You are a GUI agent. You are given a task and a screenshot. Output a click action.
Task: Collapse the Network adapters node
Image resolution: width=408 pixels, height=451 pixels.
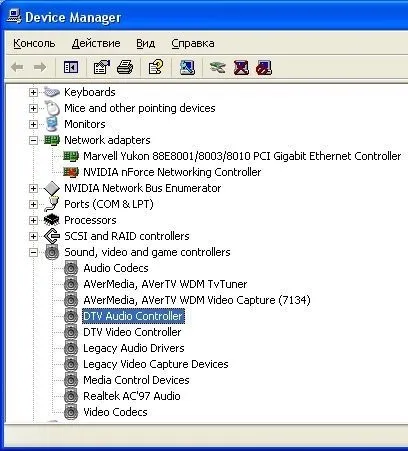click(33, 140)
